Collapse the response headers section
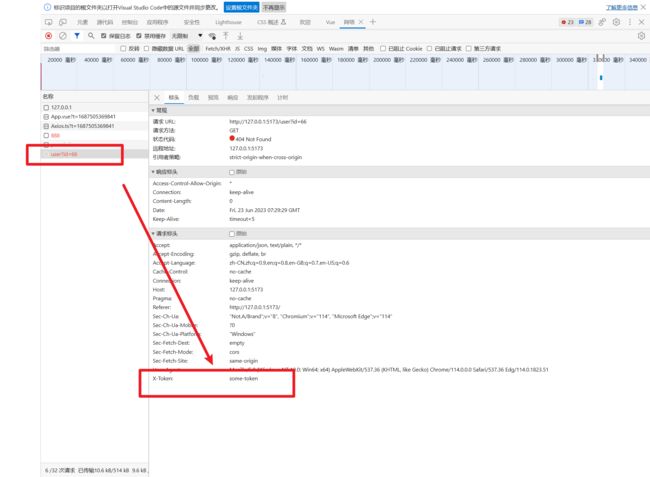The image size is (650, 477). (x=153, y=172)
